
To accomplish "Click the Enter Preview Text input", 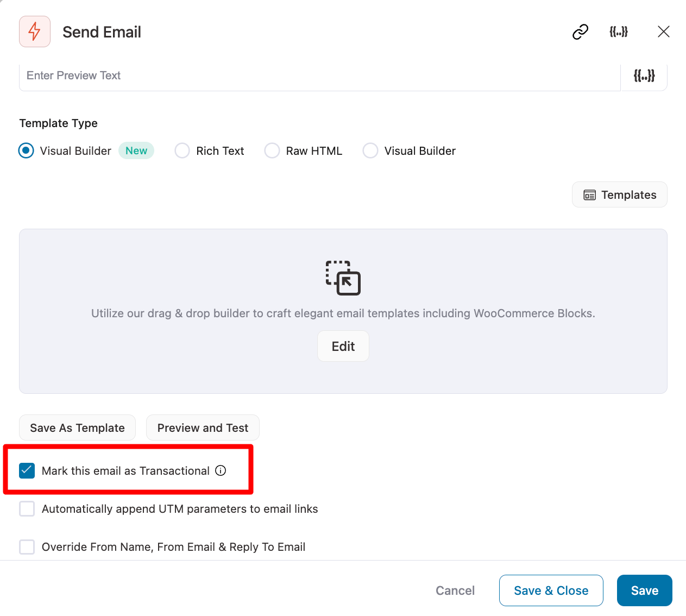I will (x=320, y=76).
